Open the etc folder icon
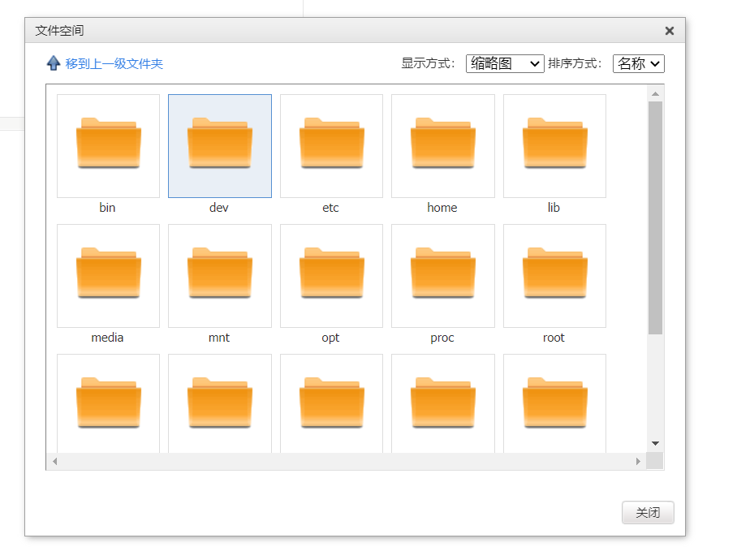The image size is (737, 560). click(x=331, y=143)
